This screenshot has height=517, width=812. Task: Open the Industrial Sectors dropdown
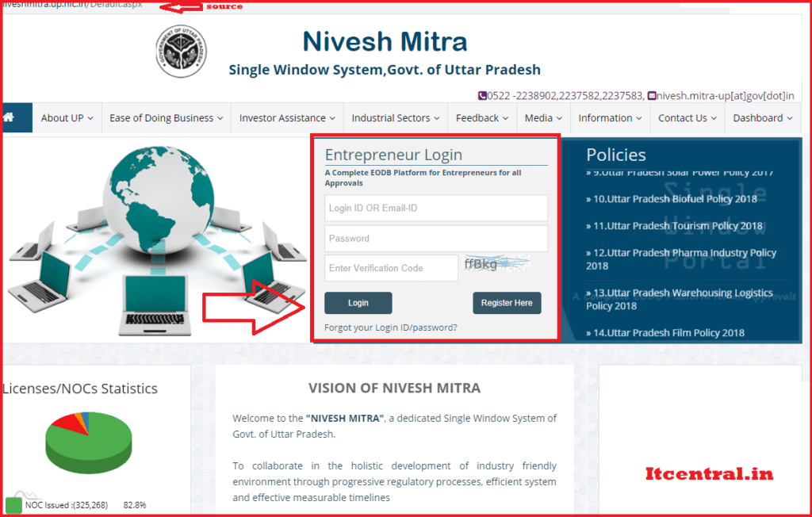(x=395, y=118)
